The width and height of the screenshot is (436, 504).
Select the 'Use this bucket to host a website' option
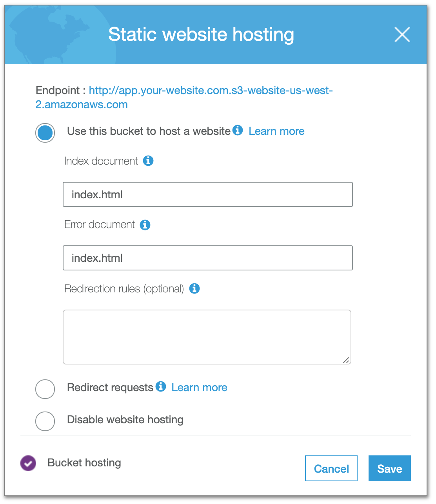coord(45,133)
